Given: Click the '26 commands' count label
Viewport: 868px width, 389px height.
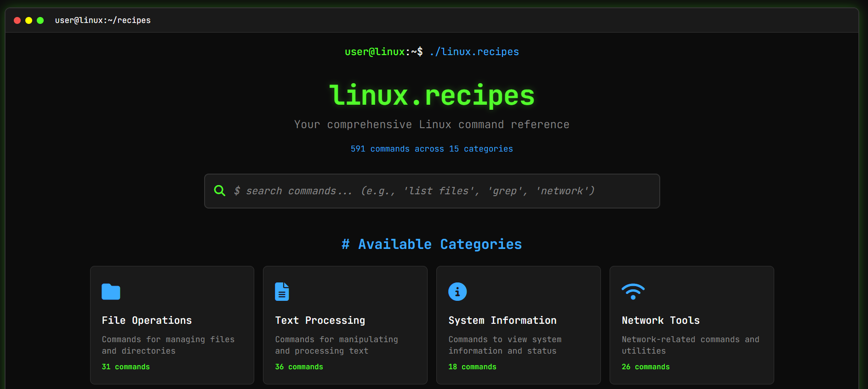Looking at the screenshot, I should pyautogui.click(x=645, y=366).
